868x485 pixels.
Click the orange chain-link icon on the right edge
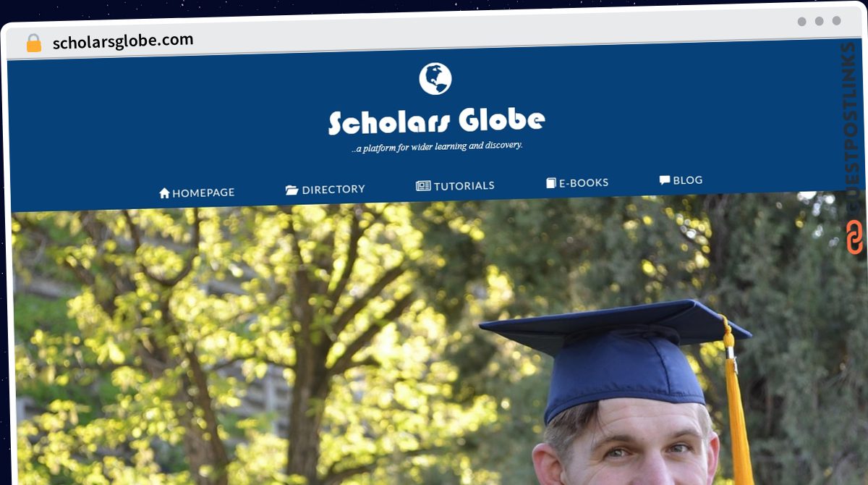point(855,237)
